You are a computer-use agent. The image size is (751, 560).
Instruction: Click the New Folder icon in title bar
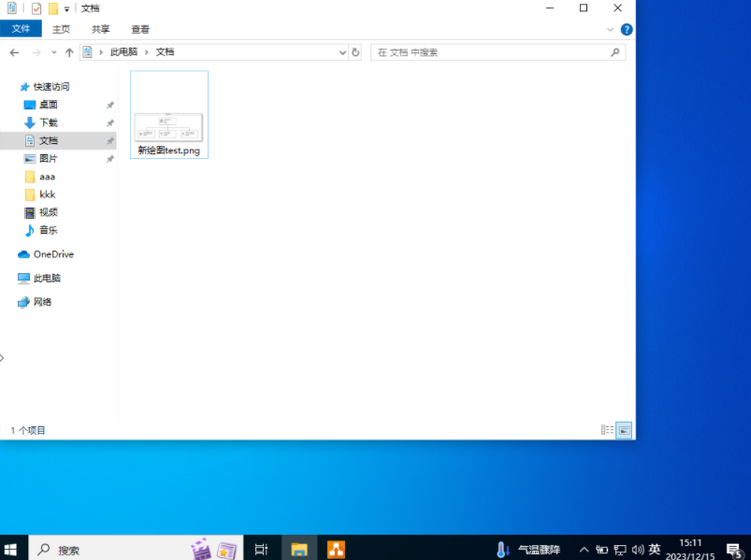click(53, 8)
